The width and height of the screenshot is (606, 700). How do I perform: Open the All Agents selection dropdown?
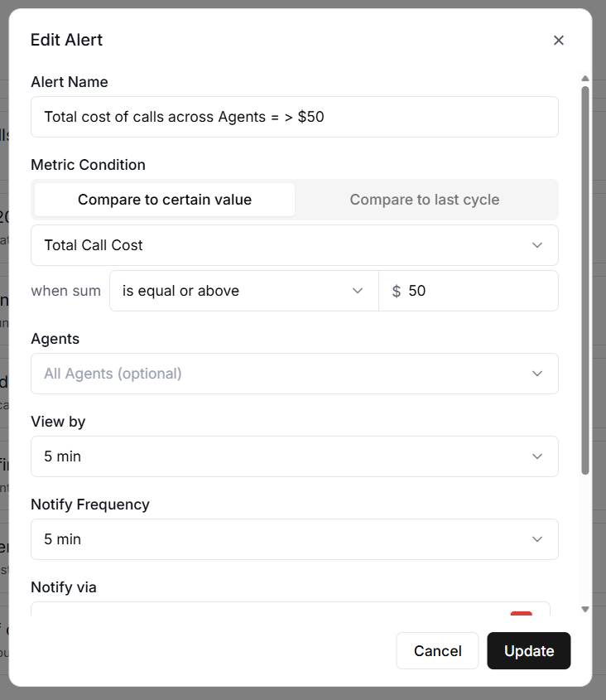click(x=281, y=374)
